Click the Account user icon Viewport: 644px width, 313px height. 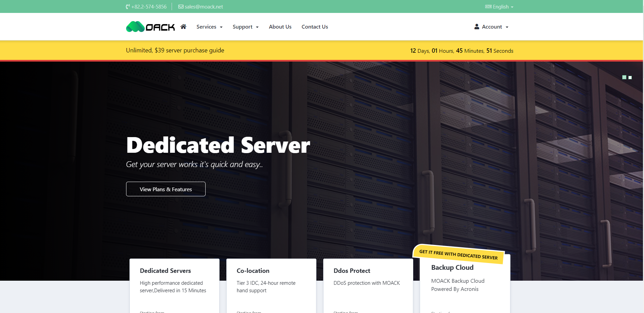pos(477,27)
